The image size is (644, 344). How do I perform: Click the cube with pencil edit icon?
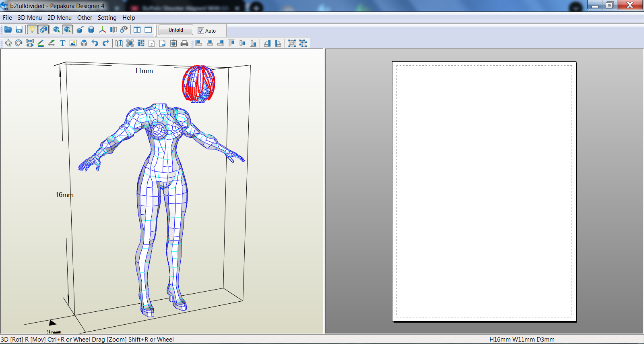[x=80, y=30]
